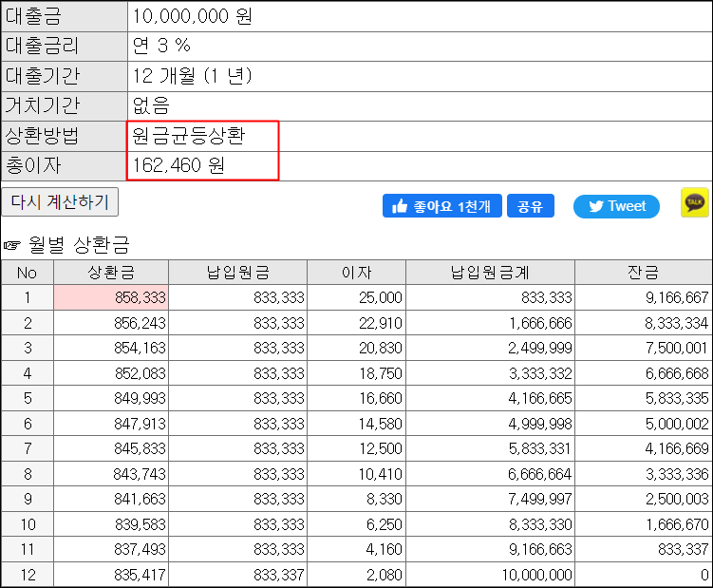
Task: Click the 잔금 column header
Action: coord(643,273)
